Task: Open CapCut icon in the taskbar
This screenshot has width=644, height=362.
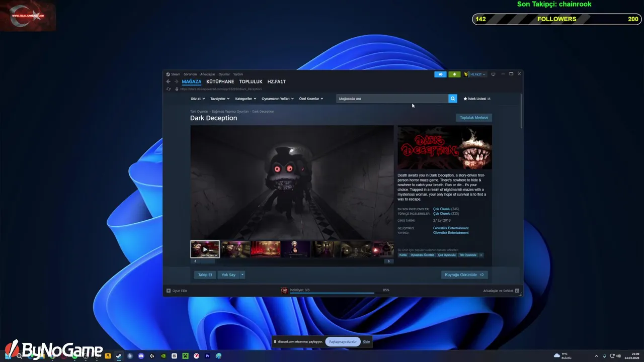Action: (174, 356)
